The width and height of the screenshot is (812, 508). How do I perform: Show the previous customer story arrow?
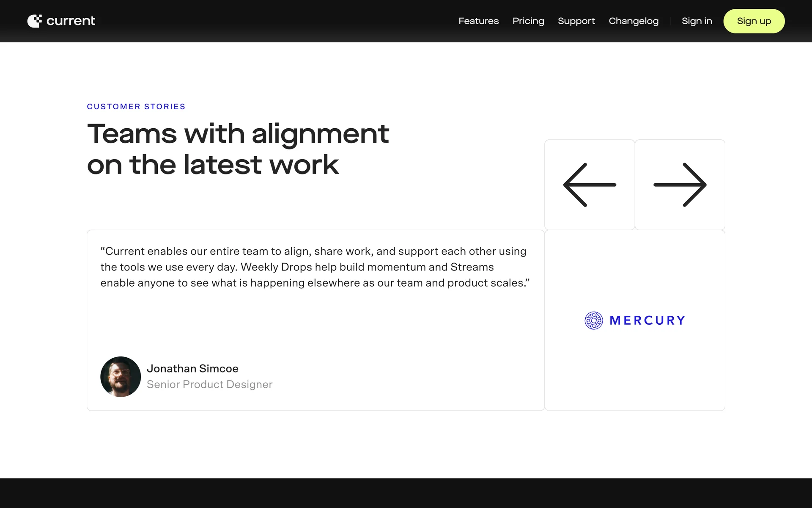point(590,185)
